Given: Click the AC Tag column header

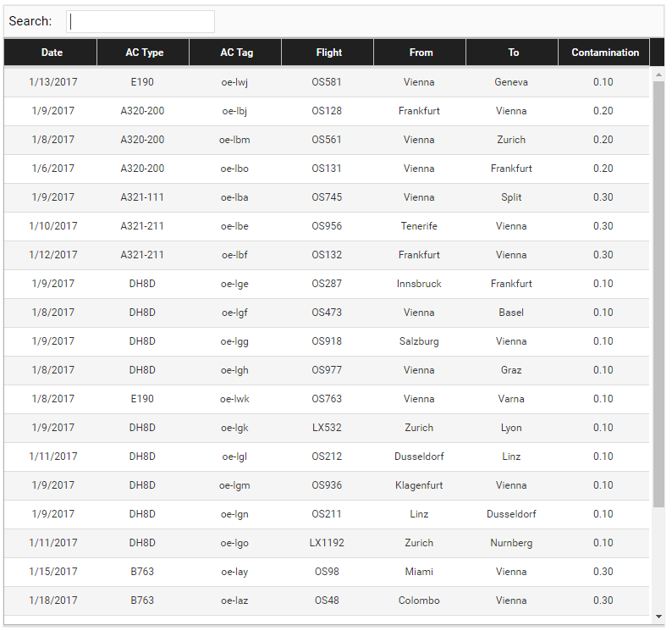Looking at the screenshot, I should tap(235, 53).
